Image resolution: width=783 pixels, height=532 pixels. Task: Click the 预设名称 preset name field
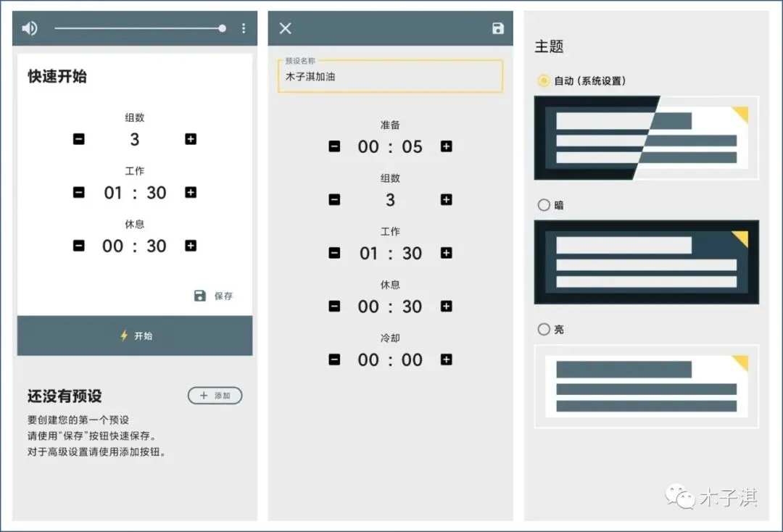pos(391,76)
